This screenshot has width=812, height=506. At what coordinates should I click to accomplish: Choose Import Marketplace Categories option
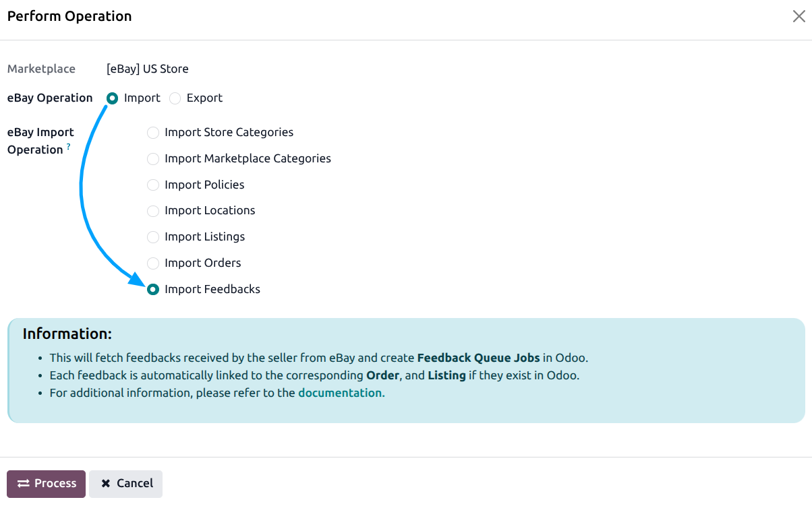tap(153, 159)
